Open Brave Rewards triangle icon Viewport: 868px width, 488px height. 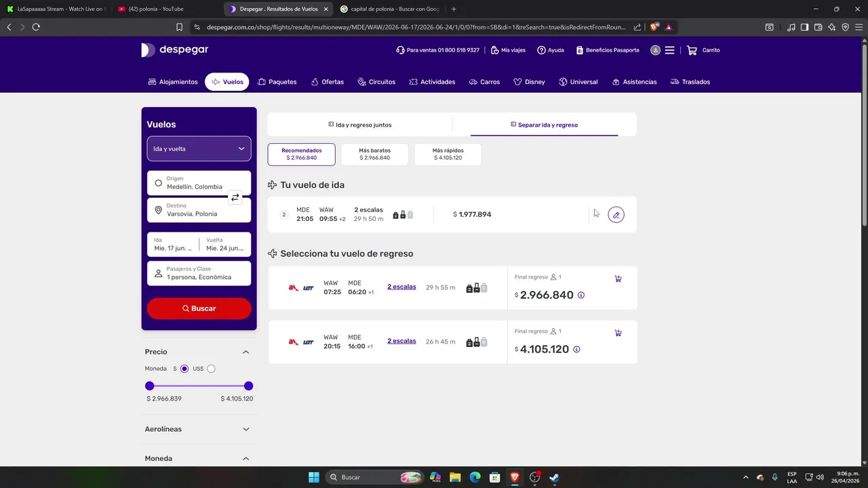[669, 27]
